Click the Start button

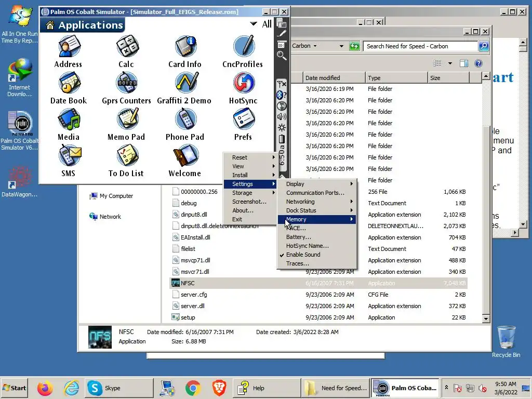14,388
